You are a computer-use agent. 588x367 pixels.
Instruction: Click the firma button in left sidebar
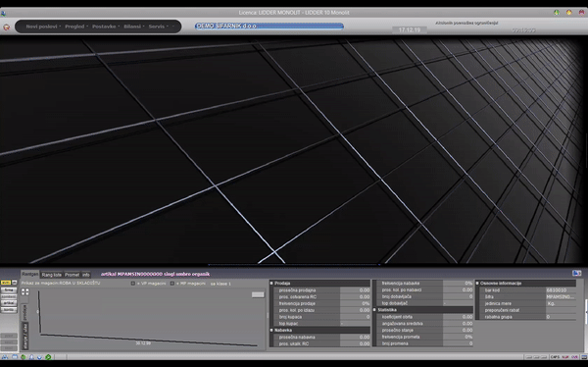[x=9, y=290]
